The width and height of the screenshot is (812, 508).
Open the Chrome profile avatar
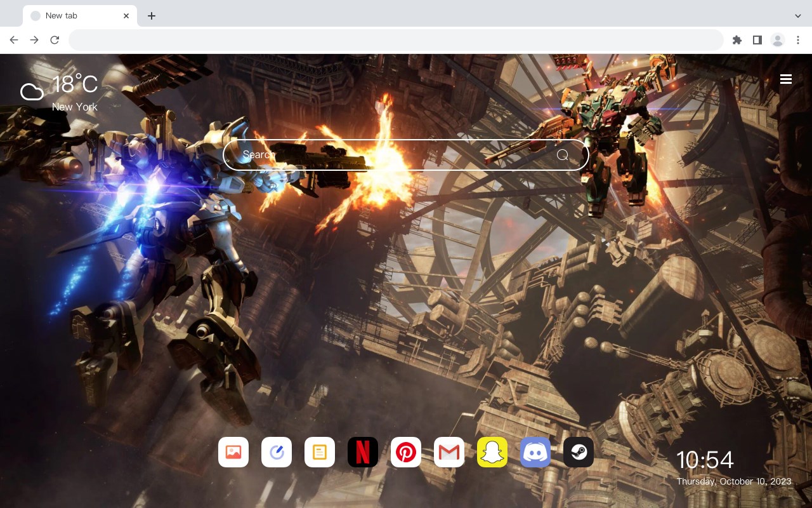pyautogui.click(x=777, y=40)
